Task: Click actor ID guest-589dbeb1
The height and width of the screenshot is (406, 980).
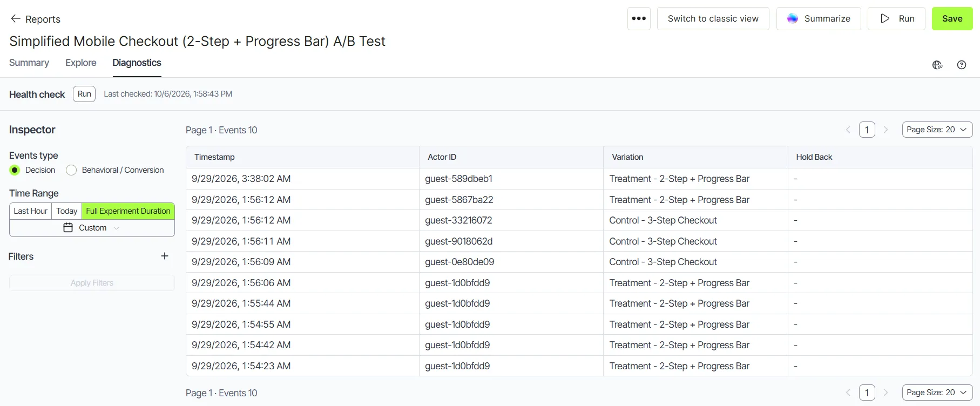Action: (458, 179)
